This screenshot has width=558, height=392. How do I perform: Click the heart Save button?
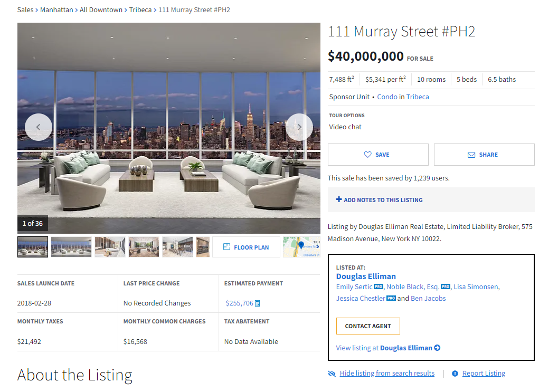pos(378,155)
